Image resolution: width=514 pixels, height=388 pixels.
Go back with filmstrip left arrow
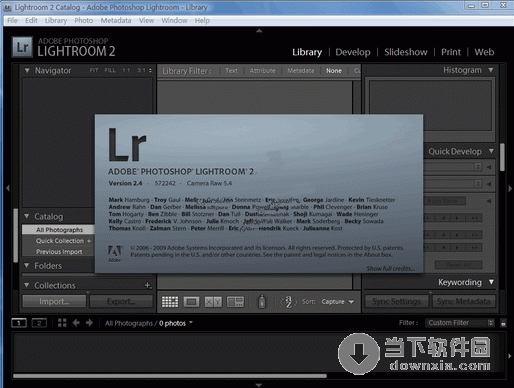tap(76, 323)
